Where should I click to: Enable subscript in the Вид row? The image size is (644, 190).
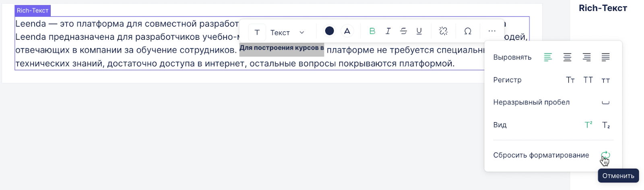606,125
